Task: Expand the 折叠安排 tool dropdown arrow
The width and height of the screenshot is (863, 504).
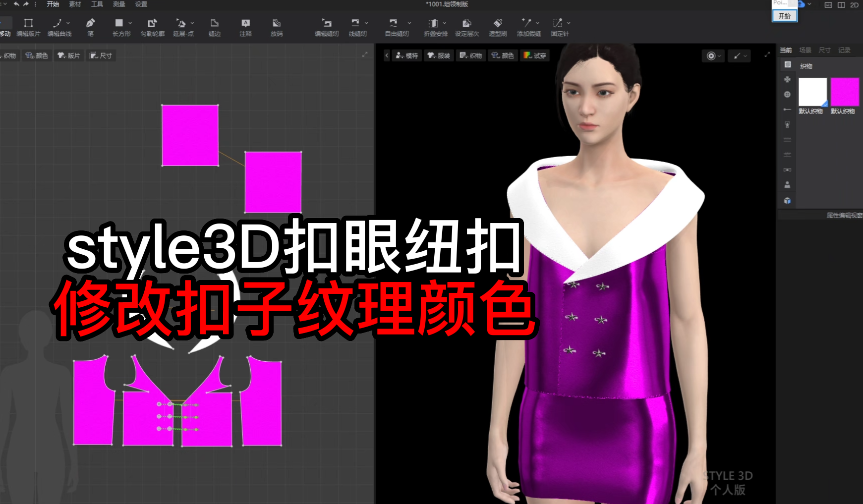Action: click(444, 23)
